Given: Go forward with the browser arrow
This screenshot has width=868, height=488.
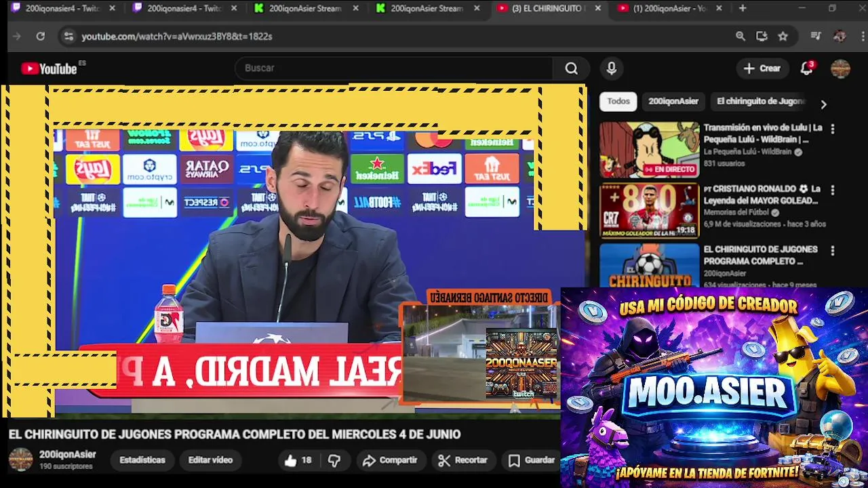Looking at the screenshot, I should click(16, 37).
